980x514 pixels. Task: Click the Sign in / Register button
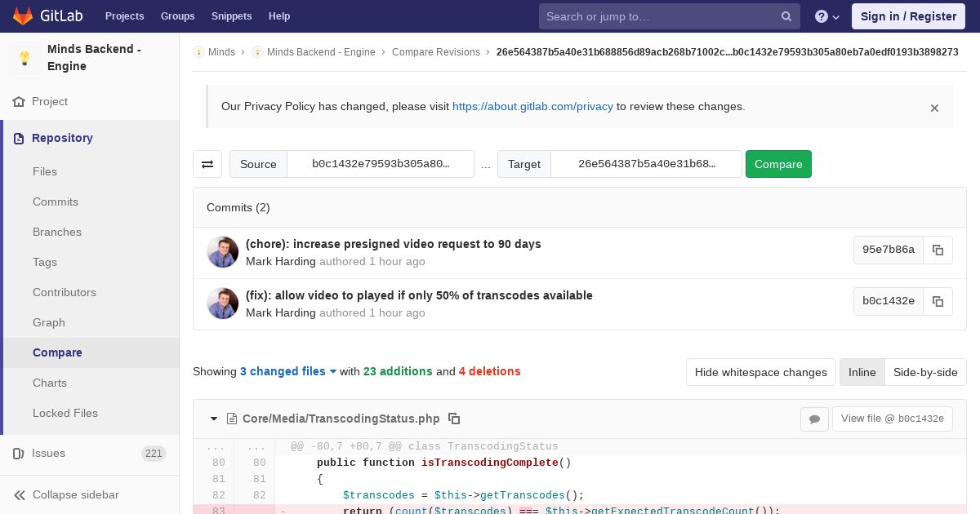pos(908,16)
